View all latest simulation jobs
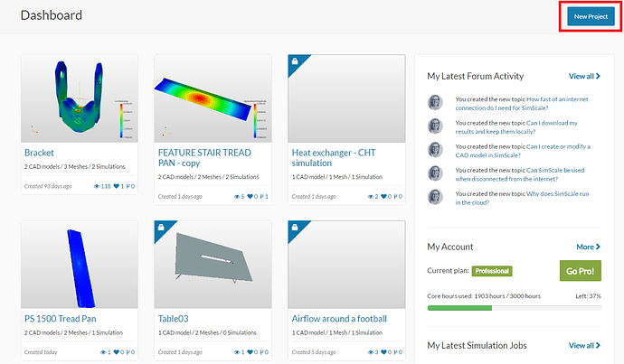Image resolution: width=624 pixels, height=364 pixels. pos(584,346)
